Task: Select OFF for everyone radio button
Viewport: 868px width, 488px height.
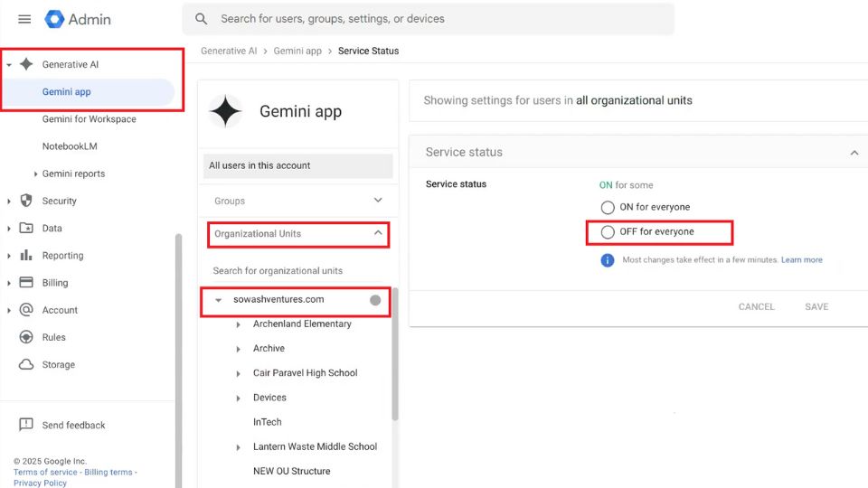Action: pyautogui.click(x=608, y=232)
